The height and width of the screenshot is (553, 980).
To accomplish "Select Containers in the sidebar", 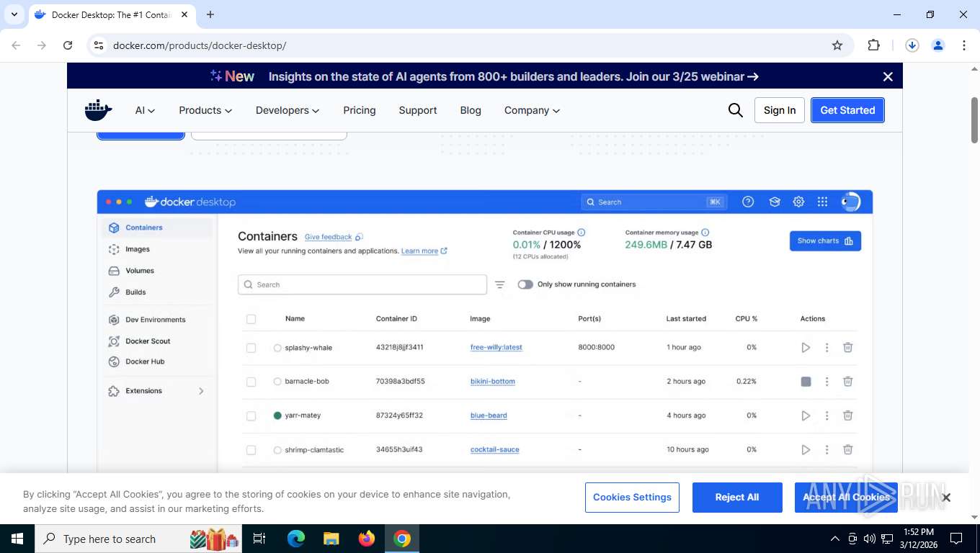I will (x=157, y=228).
